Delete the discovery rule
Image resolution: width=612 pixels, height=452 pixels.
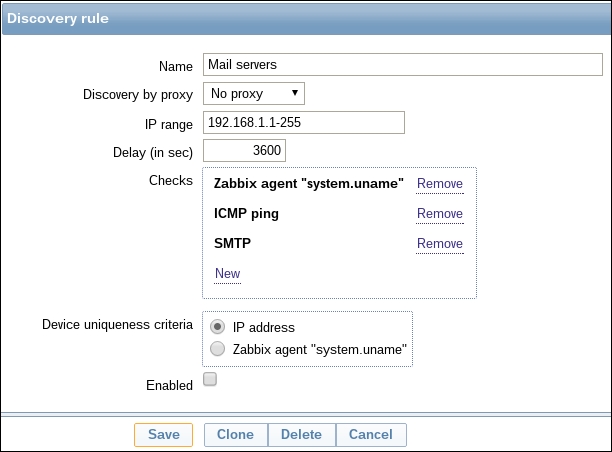point(301,435)
